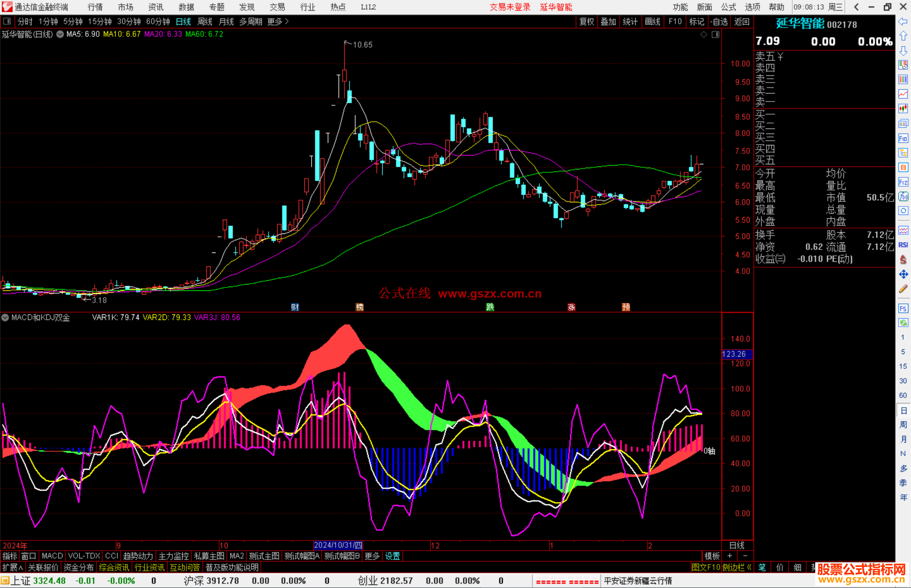This screenshot has height=588, width=911.
Task: Expand 更多 indicators in bottom tab bar
Action: click(372, 556)
